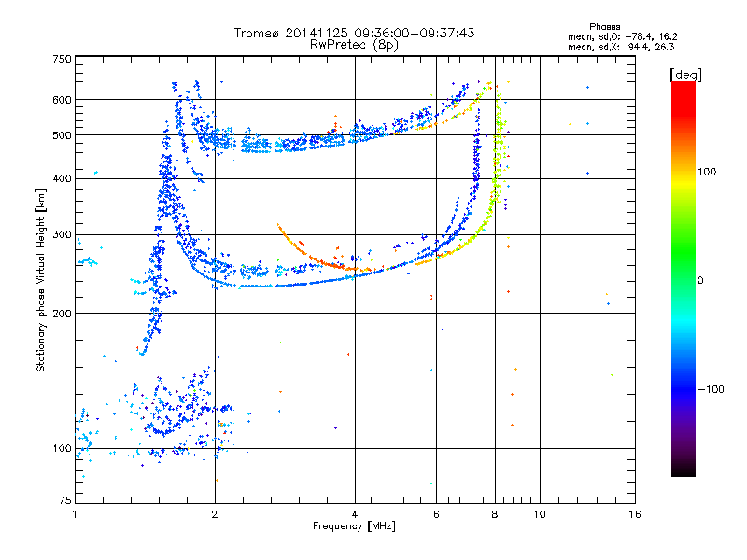
Task: Click the plot title 'Tromsø 20141125 09:36:00-09:37:43'
Action: tap(355, 33)
